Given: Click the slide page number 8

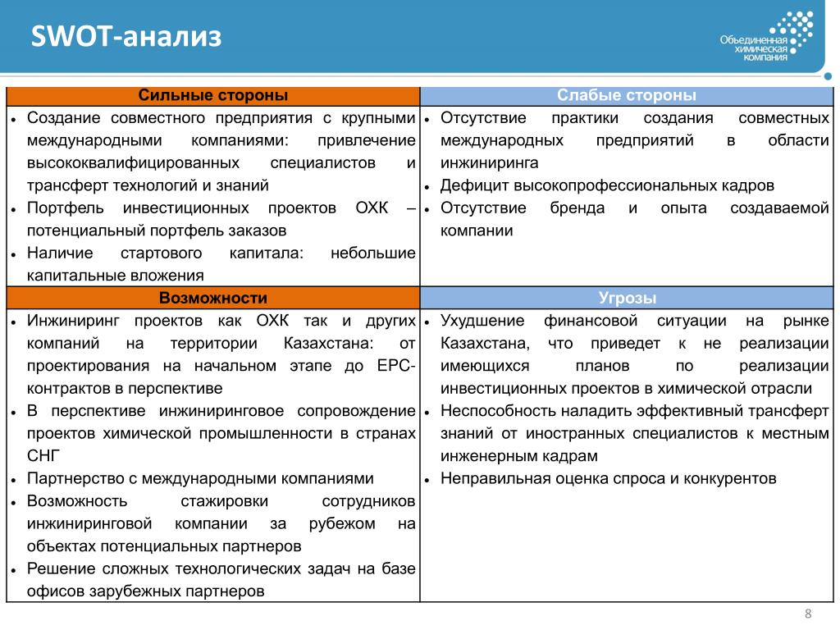Looking at the screenshot, I should [808, 614].
